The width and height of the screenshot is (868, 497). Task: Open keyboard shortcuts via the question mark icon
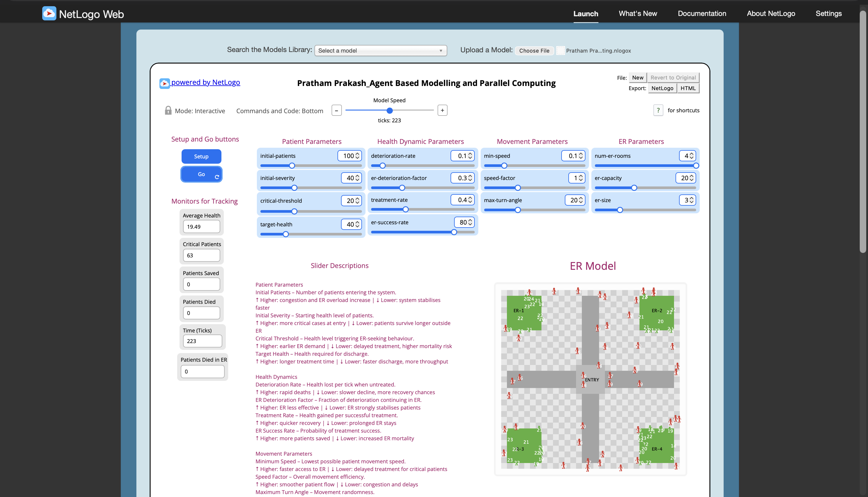coord(658,110)
